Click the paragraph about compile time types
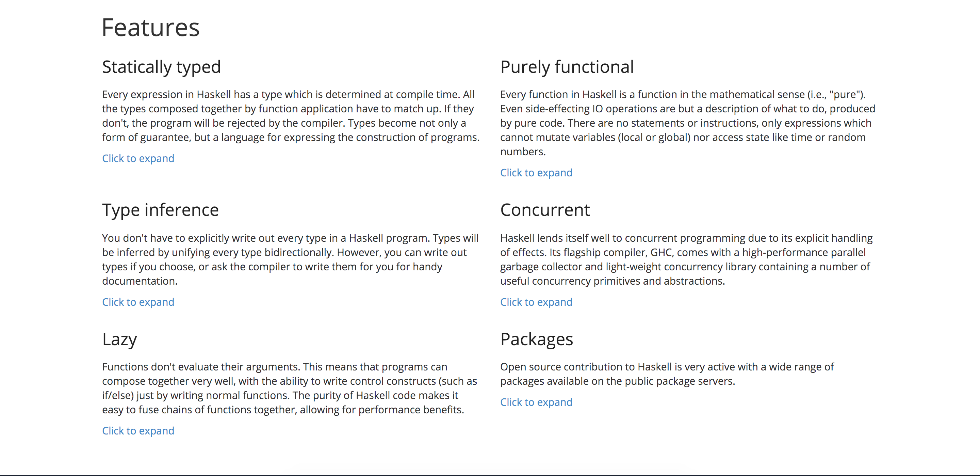The width and height of the screenshot is (980, 476). pos(291,116)
